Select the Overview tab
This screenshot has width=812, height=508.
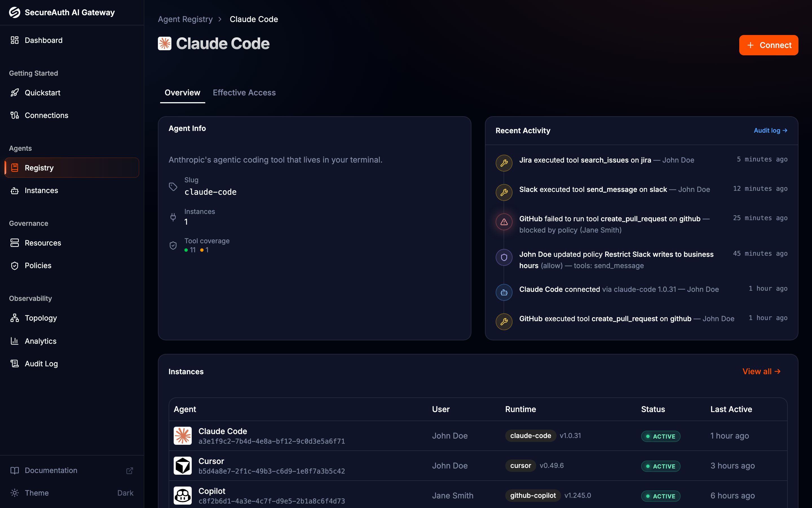point(182,93)
